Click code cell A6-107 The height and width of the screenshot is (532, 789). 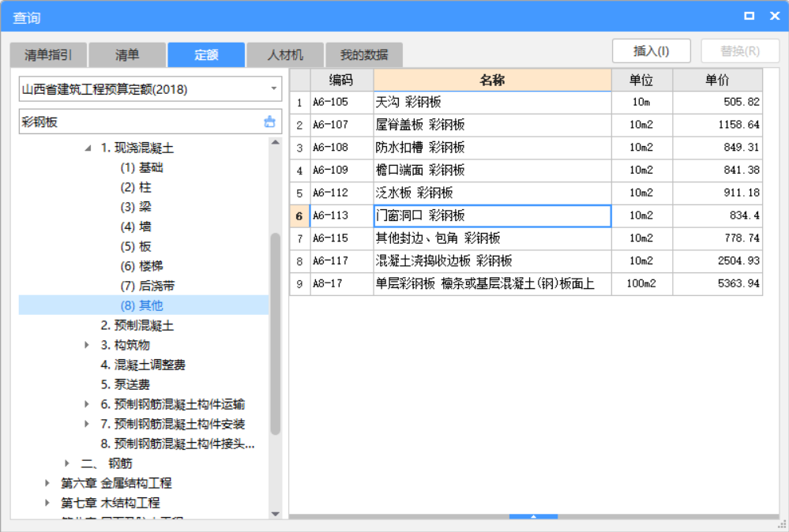342,125
